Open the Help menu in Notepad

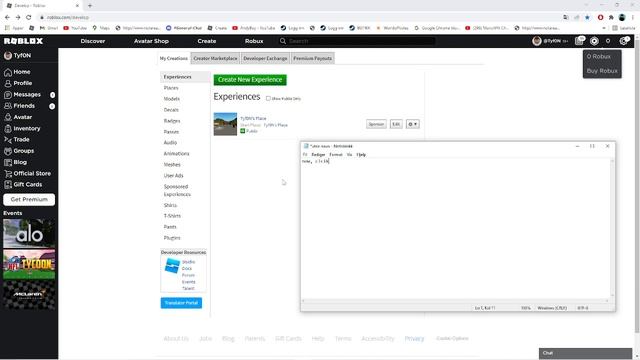(x=361, y=155)
